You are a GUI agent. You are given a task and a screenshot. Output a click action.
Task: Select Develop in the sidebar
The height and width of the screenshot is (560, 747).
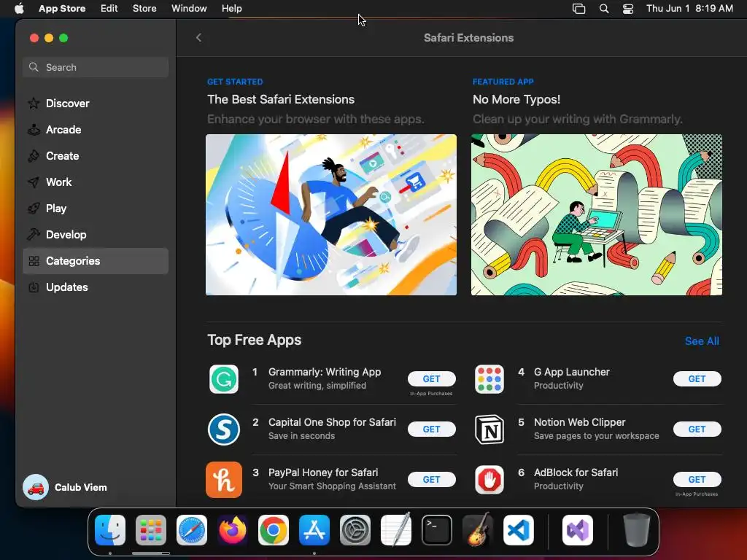click(x=96, y=234)
